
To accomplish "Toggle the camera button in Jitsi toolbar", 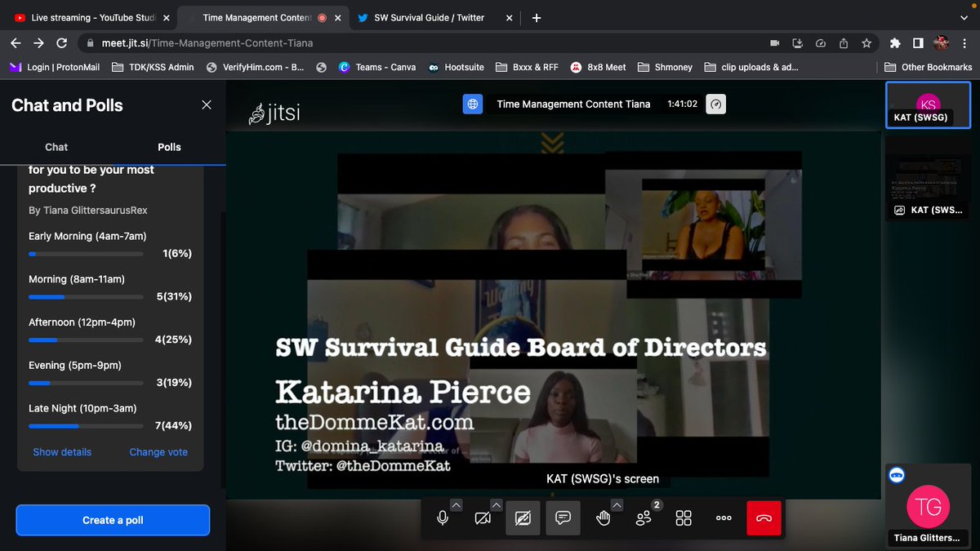I will (483, 518).
